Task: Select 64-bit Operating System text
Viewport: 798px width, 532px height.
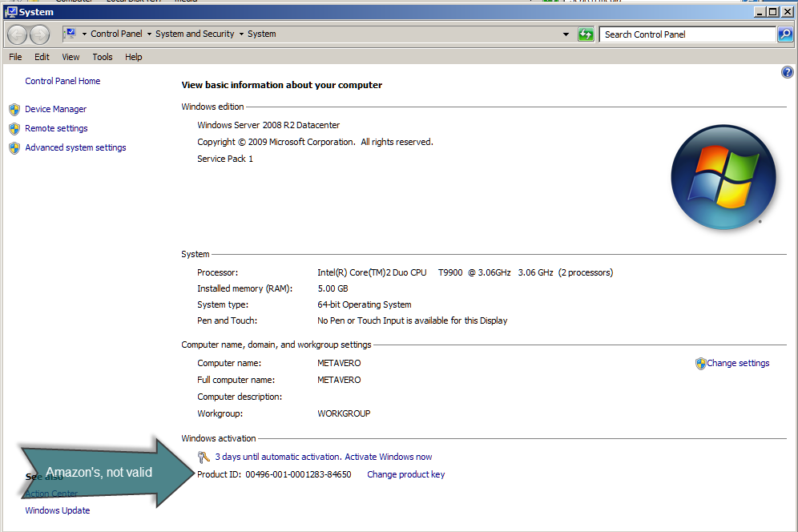Action: pos(365,304)
